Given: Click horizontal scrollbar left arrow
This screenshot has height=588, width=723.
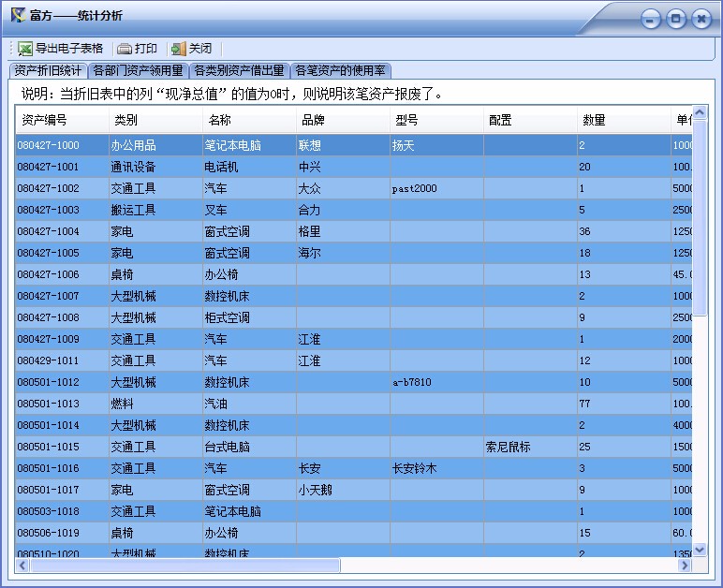Looking at the screenshot, I should pyautogui.click(x=23, y=566).
